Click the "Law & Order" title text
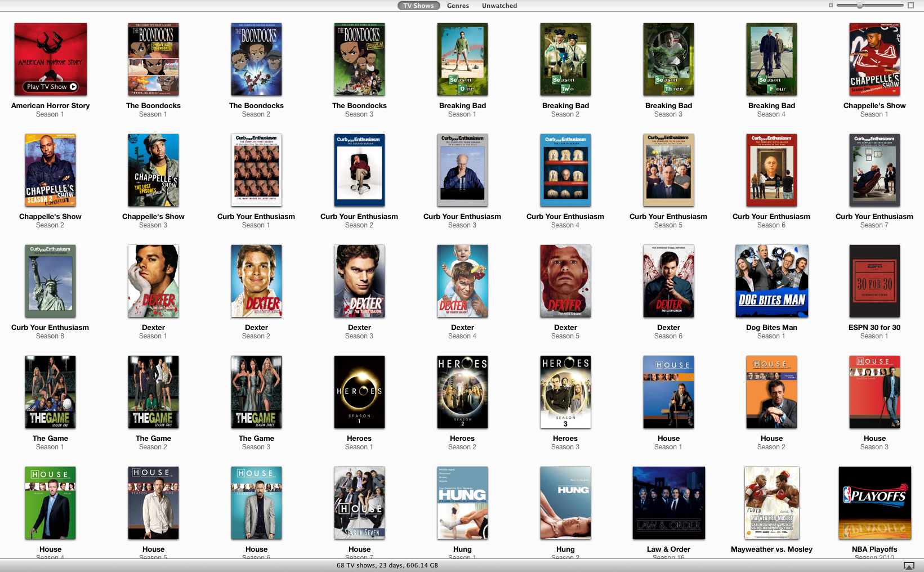Screen dimensions: 924x572 668,549
